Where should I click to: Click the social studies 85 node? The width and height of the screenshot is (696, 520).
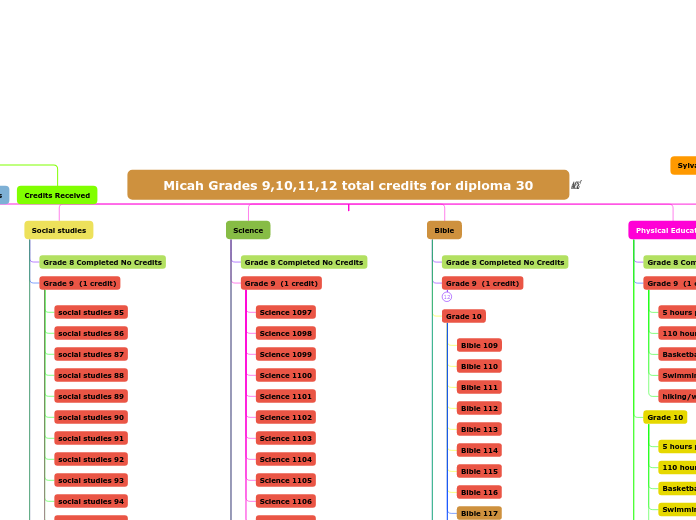tap(91, 312)
